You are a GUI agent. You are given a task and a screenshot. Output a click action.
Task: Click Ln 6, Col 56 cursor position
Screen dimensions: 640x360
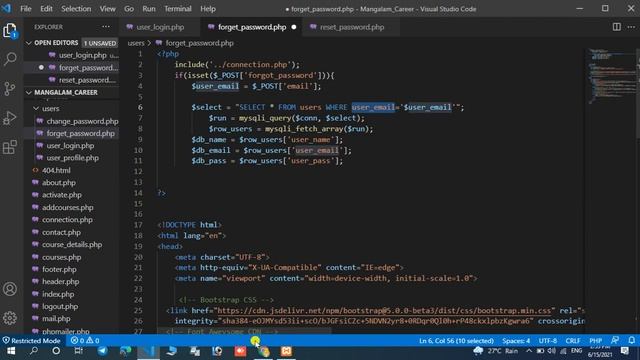(x=456, y=340)
